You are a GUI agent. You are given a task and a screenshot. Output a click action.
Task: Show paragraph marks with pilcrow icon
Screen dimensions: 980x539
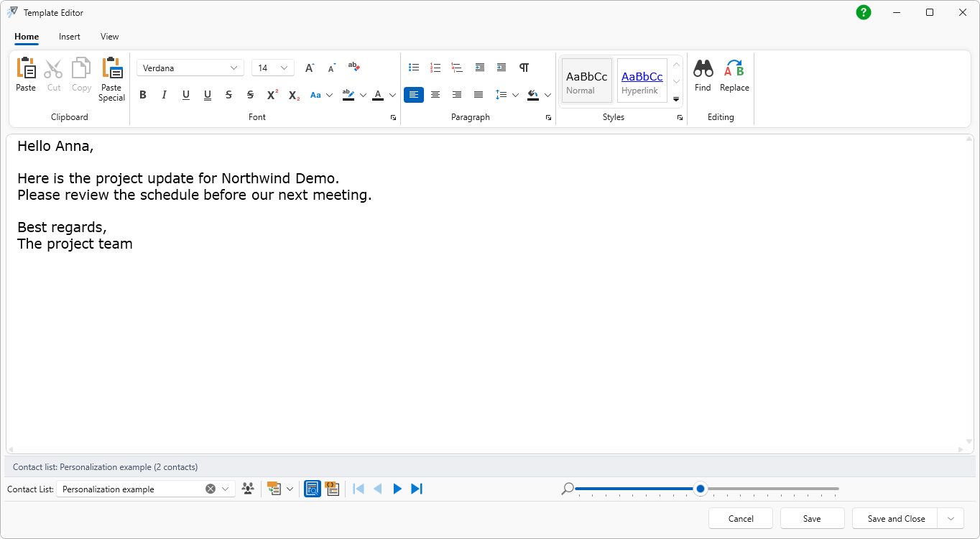coord(524,68)
